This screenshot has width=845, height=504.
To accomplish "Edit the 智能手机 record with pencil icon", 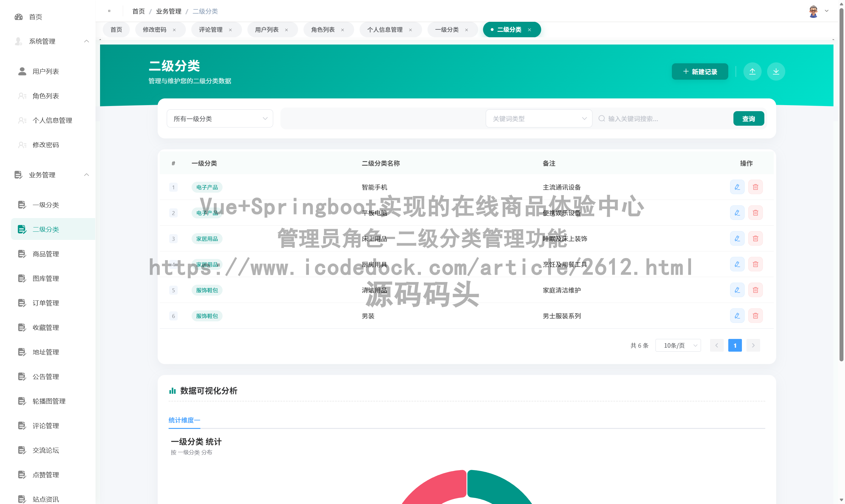I will (737, 187).
